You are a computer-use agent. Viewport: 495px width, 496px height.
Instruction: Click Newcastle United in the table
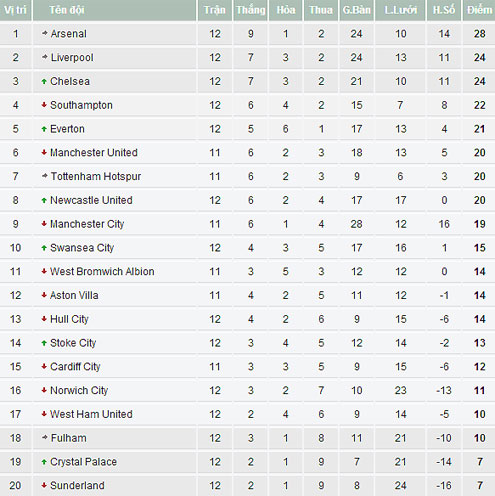click(x=91, y=200)
